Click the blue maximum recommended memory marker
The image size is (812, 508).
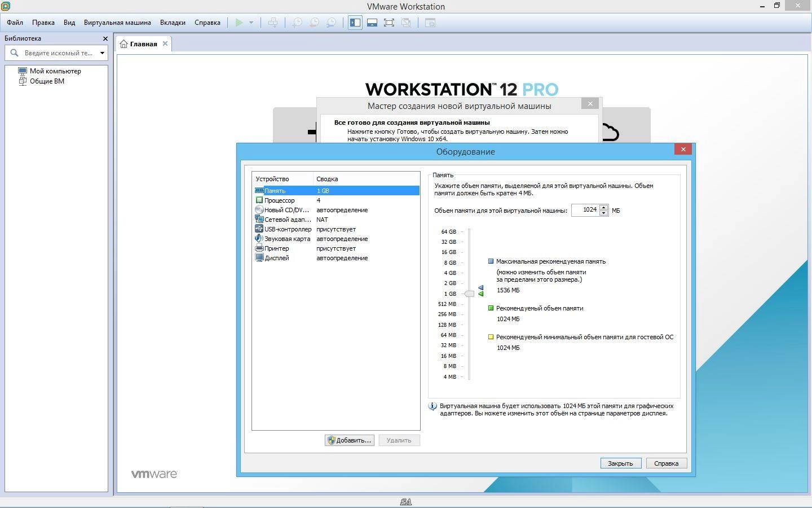481,288
